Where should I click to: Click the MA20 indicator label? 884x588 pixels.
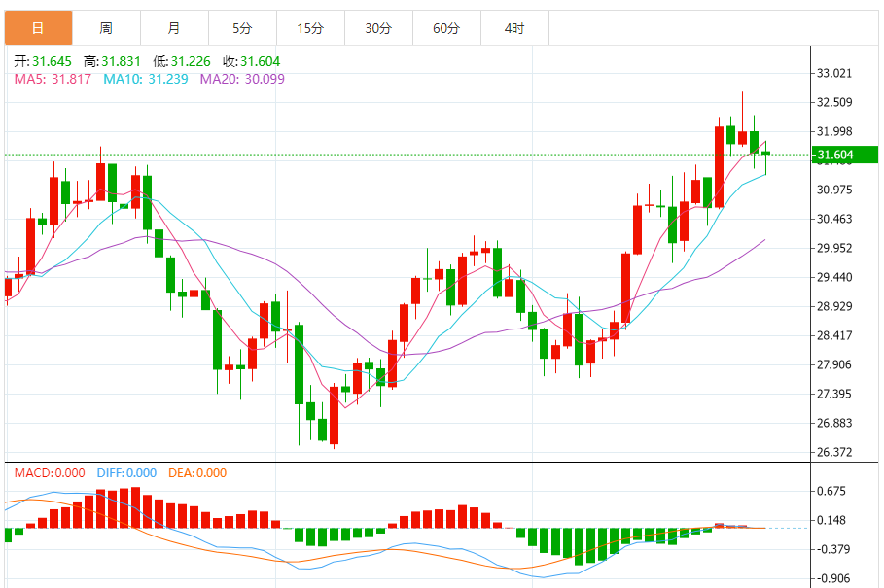(x=242, y=79)
